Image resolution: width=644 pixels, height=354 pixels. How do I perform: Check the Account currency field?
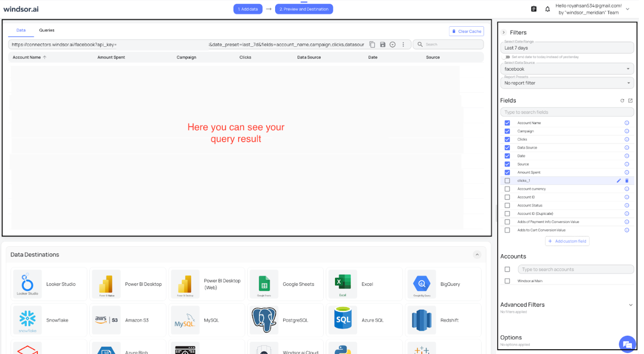(x=507, y=189)
